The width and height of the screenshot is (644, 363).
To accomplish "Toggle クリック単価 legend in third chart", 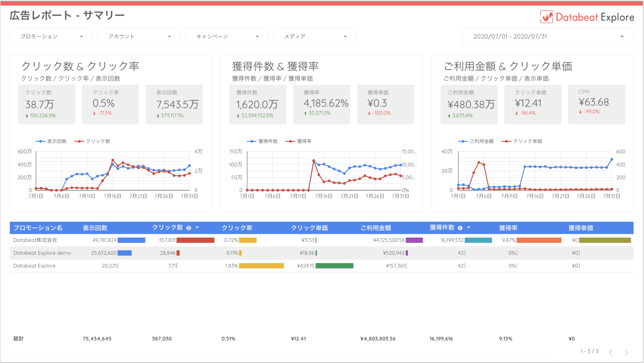I will coord(522,141).
